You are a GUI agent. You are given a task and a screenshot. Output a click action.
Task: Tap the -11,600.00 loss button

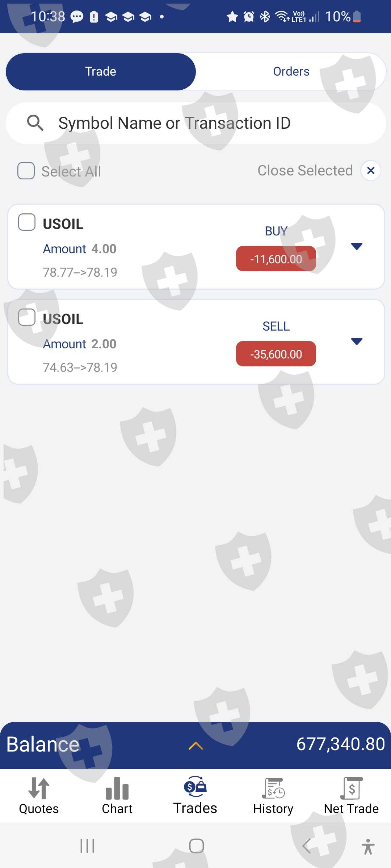point(276,259)
